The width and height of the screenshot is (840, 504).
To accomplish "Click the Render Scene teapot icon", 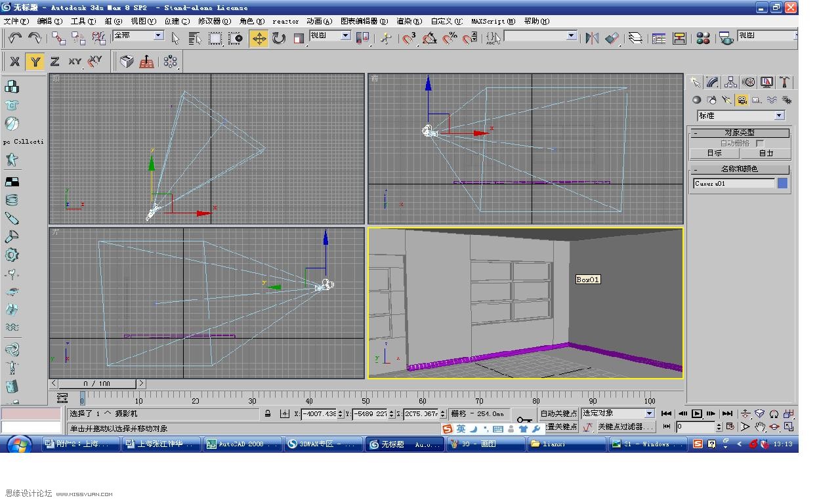I will tap(726, 38).
